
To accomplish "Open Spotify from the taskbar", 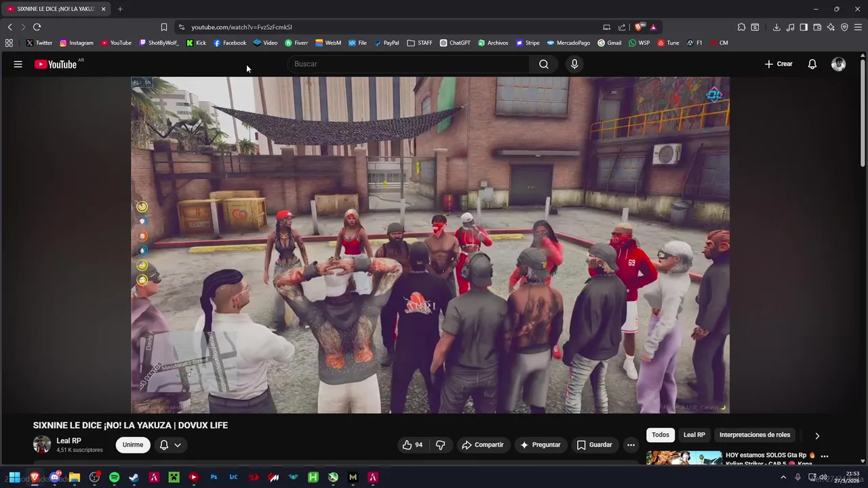I will (114, 477).
